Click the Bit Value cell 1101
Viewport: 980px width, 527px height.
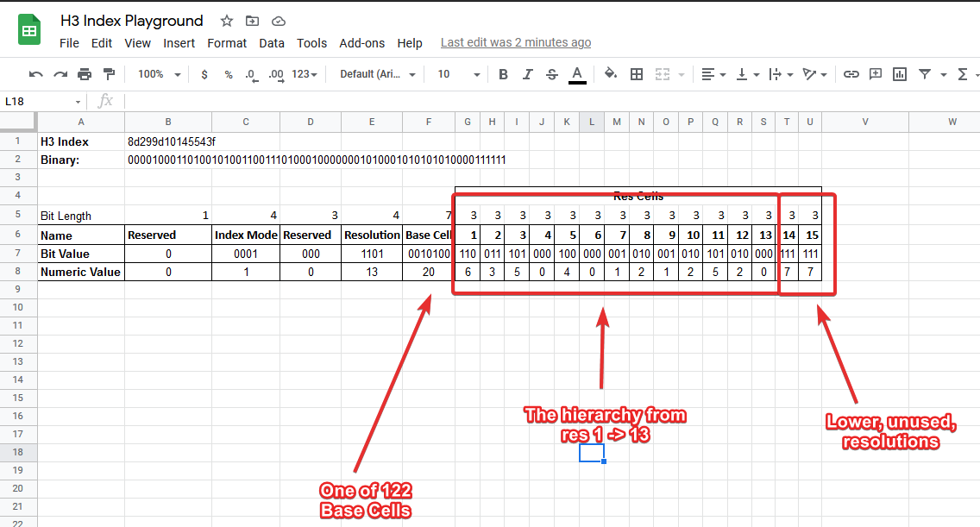(372, 254)
